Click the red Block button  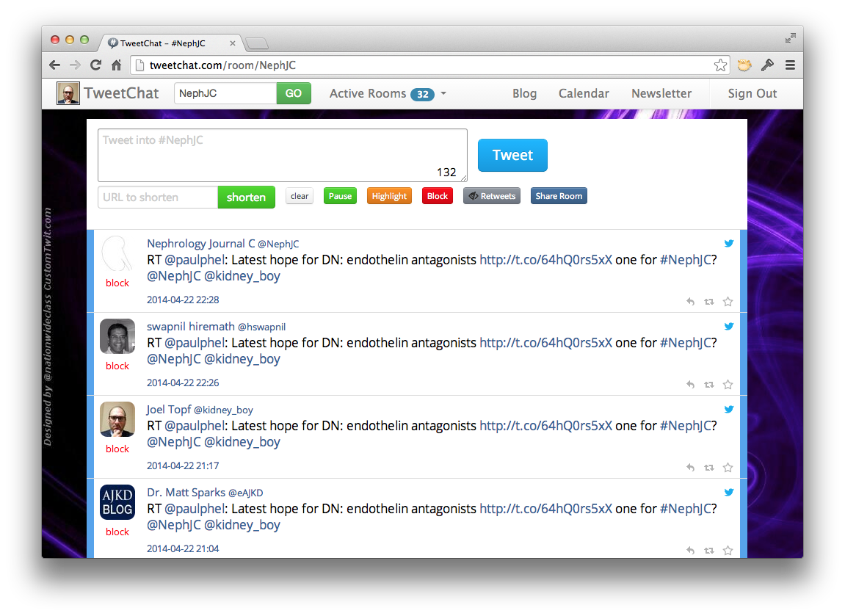pos(437,196)
